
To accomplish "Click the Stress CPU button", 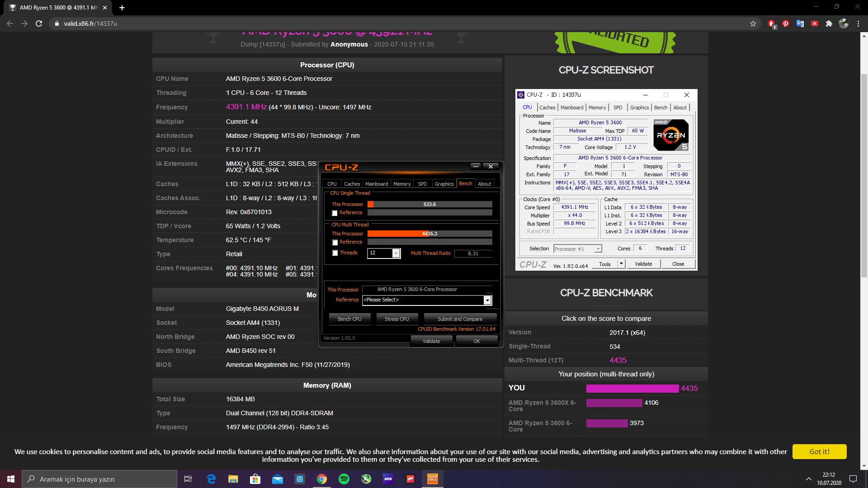I will (396, 319).
